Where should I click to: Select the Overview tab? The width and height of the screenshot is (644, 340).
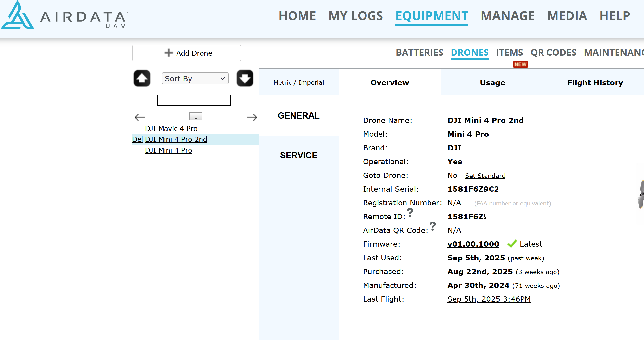pos(390,82)
